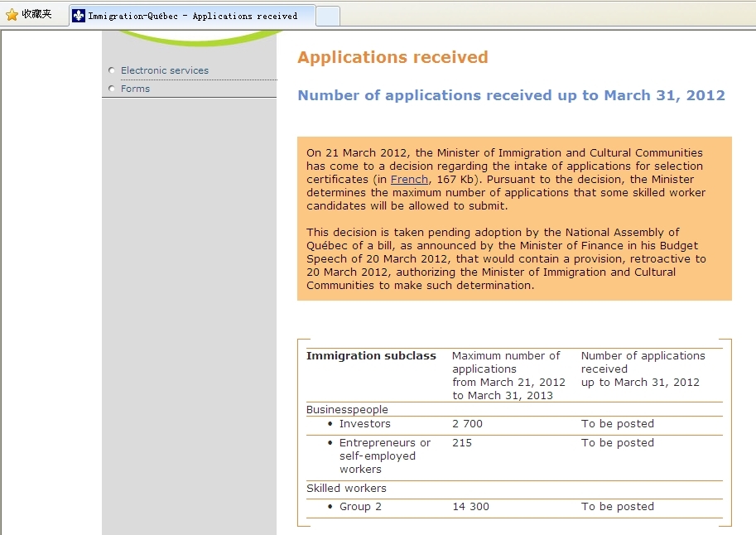Viewport: 756px width, 535px height.
Task: Click the blue applications received date subheading
Action: pos(511,95)
